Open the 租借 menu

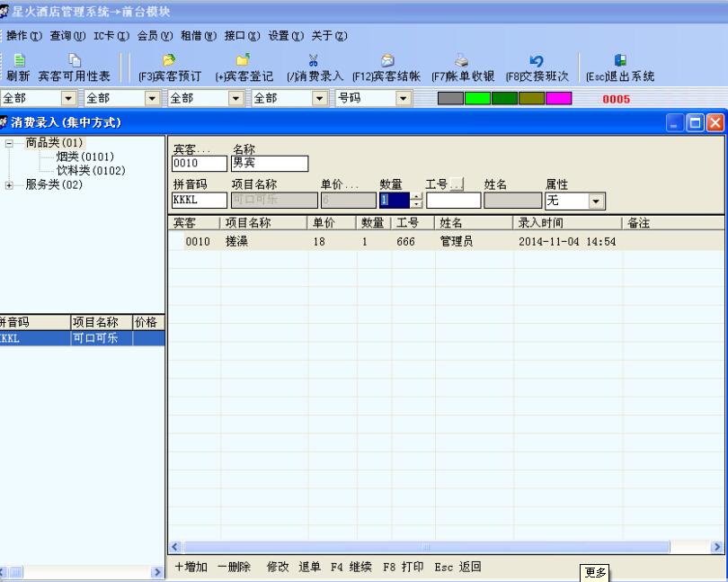(199, 36)
